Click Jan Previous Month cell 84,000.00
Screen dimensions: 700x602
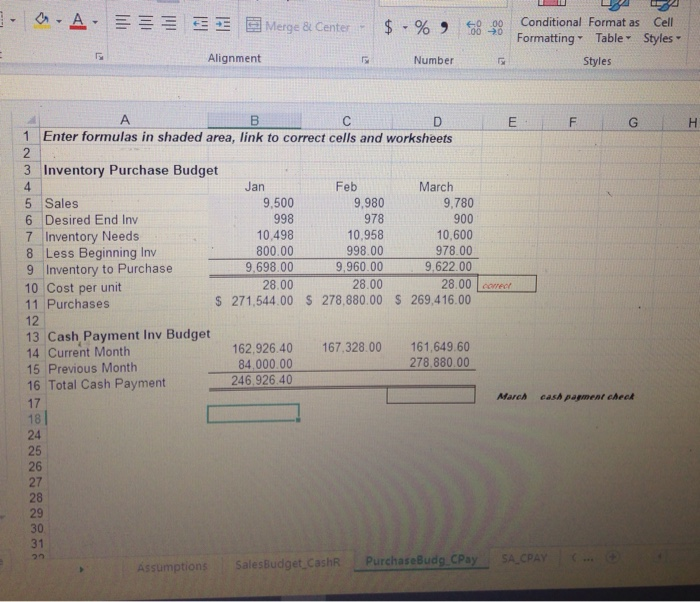[254, 364]
